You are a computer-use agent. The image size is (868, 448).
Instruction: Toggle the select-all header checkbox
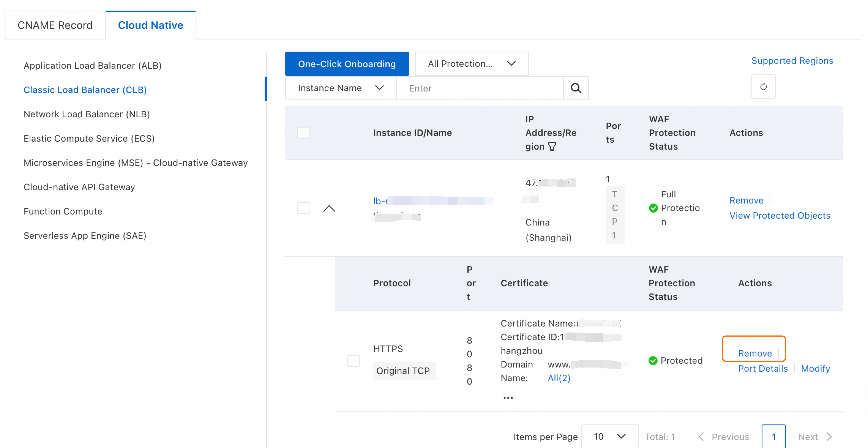tap(303, 133)
